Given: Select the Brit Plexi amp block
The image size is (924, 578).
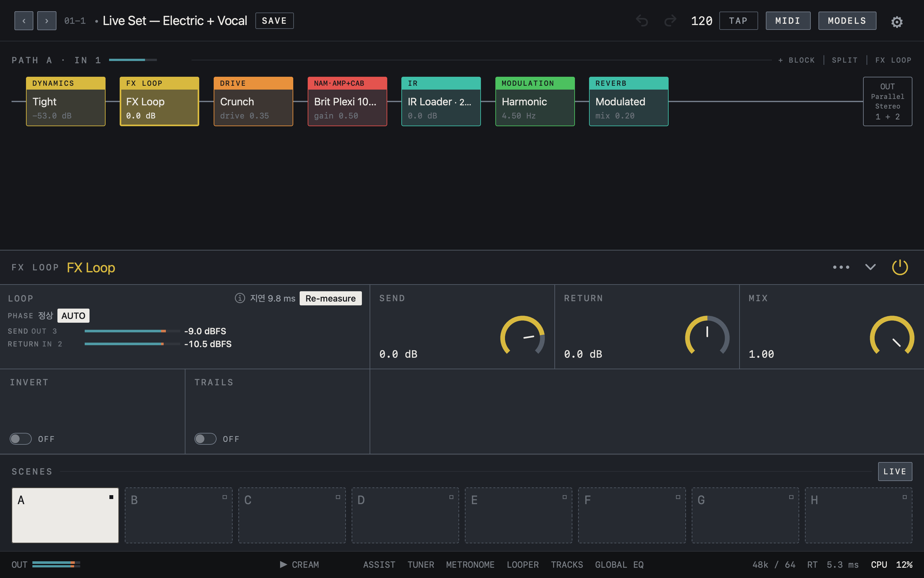Looking at the screenshot, I should tap(347, 101).
